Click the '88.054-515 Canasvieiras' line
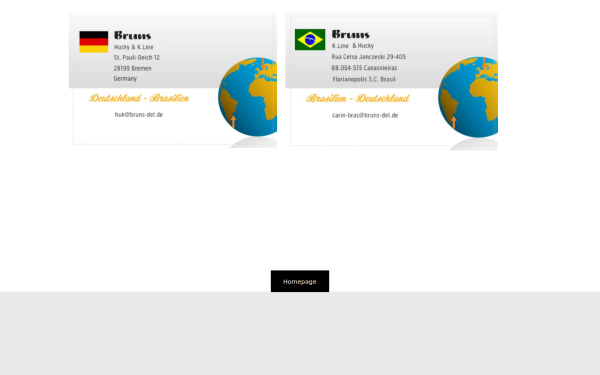The width and height of the screenshot is (600, 375). point(364,68)
